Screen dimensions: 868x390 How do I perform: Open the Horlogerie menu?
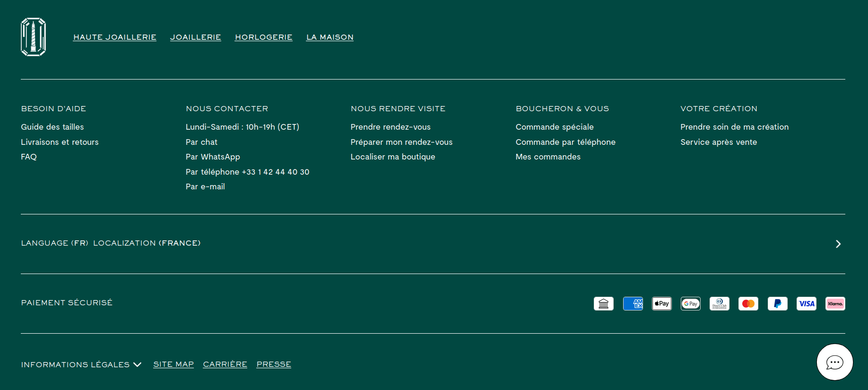263,37
